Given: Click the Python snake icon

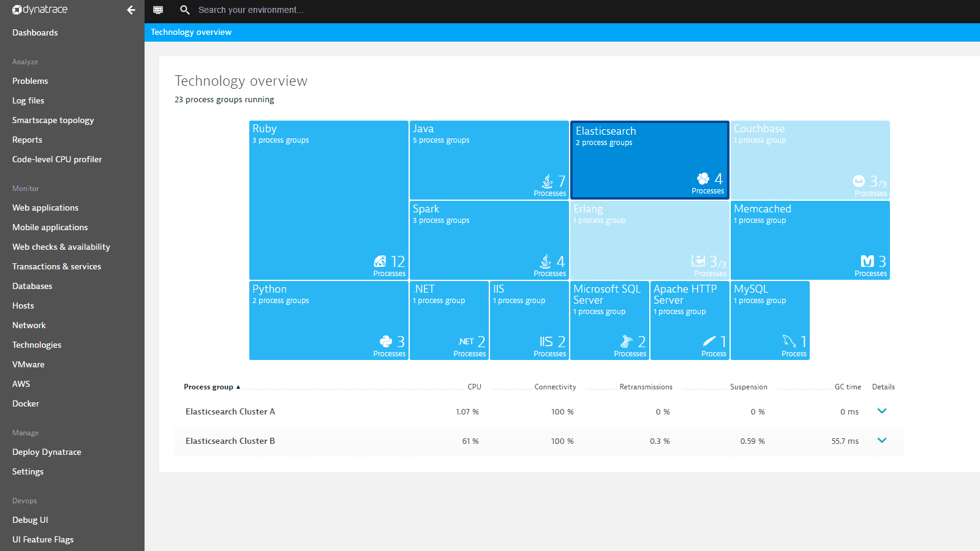Looking at the screenshot, I should pyautogui.click(x=386, y=342).
